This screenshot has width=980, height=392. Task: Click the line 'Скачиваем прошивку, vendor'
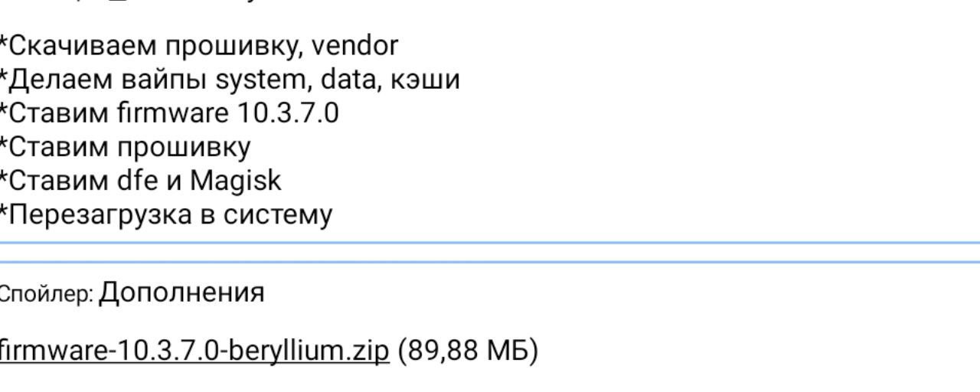pyautogui.click(x=199, y=46)
